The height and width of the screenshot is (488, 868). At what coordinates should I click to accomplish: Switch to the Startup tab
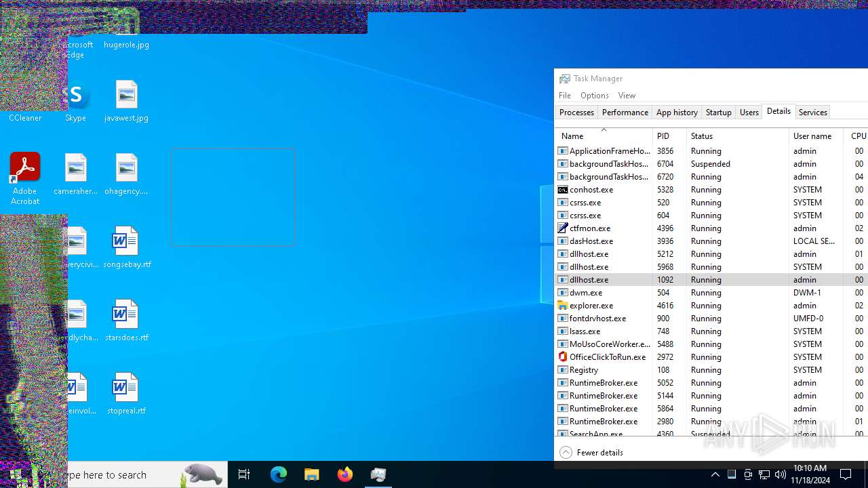coord(719,113)
